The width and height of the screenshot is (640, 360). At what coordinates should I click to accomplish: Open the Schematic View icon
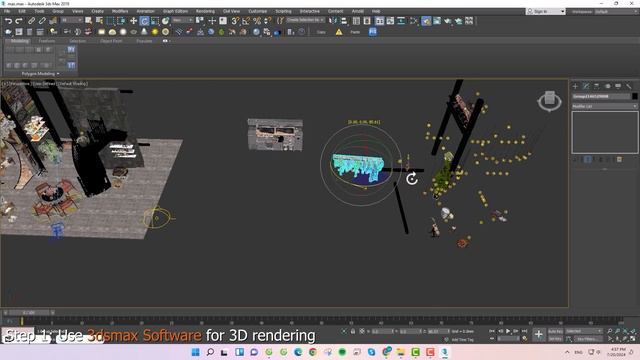(401, 21)
